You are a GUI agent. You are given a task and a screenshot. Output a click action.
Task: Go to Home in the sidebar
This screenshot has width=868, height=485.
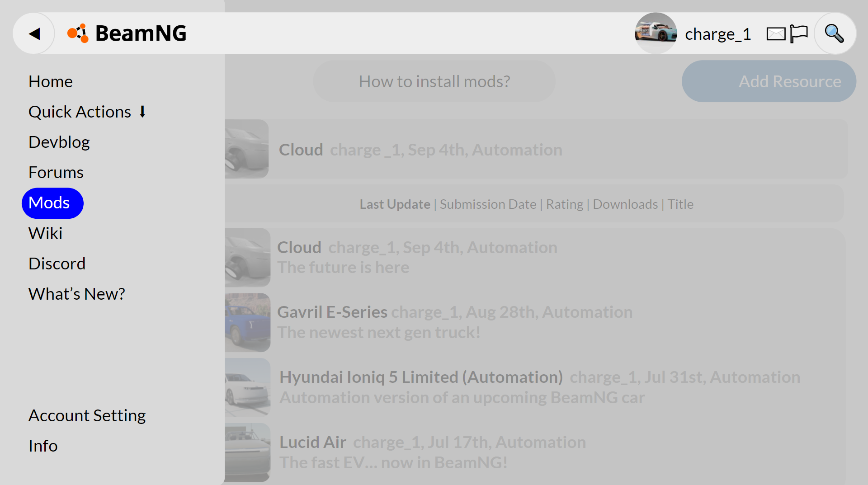[51, 81]
